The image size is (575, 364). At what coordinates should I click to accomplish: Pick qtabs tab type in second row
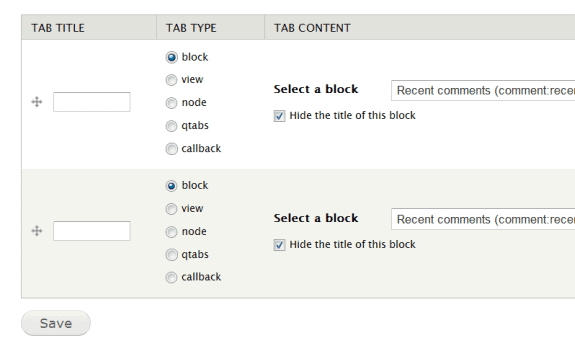(x=171, y=255)
